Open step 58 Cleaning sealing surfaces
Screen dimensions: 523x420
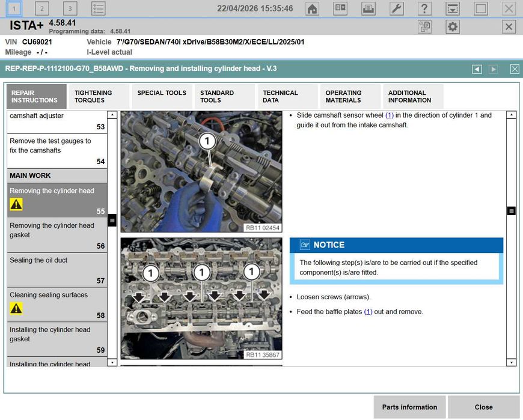pos(57,304)
